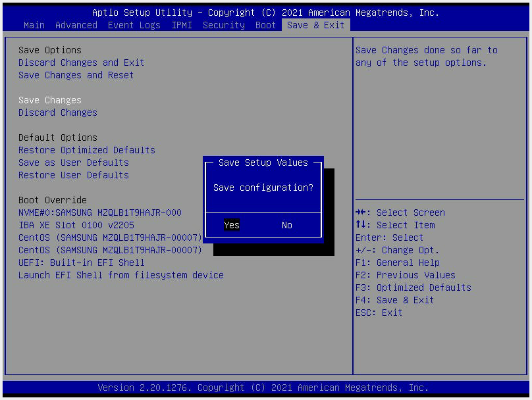Confirm with Yes in Save dialog
This screenshot has height=400, width=532.
[232, 225]
